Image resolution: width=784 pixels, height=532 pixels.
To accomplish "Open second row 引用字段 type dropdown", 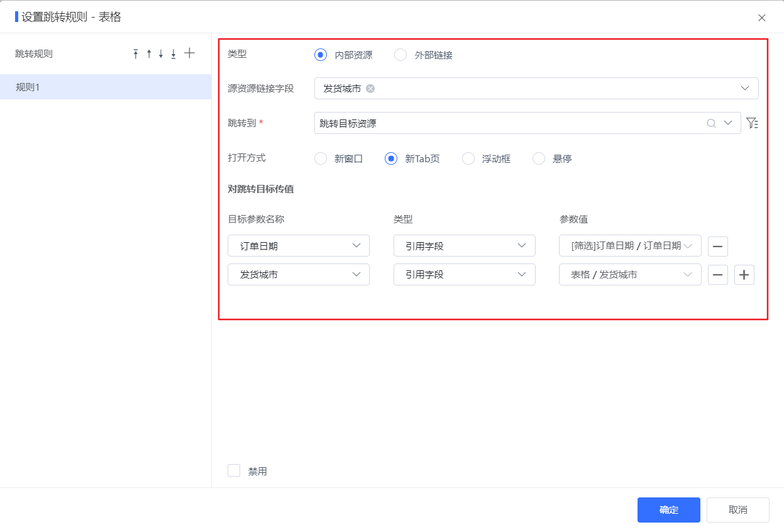I will click(x=465, y=275).
